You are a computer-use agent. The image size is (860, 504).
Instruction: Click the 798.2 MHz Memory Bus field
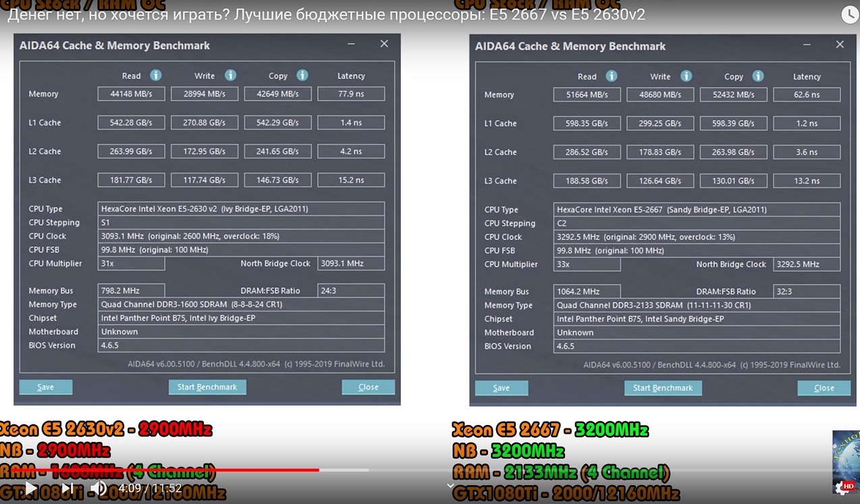tap(132, 290)
